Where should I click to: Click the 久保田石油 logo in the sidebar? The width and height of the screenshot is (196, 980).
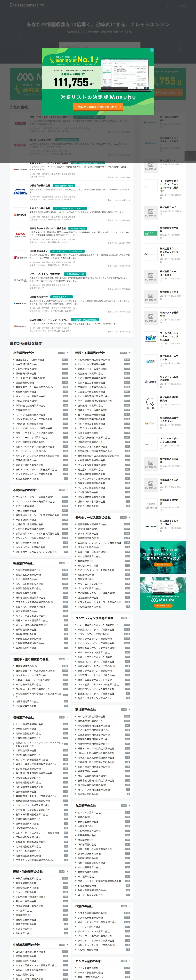coord(151,506)
